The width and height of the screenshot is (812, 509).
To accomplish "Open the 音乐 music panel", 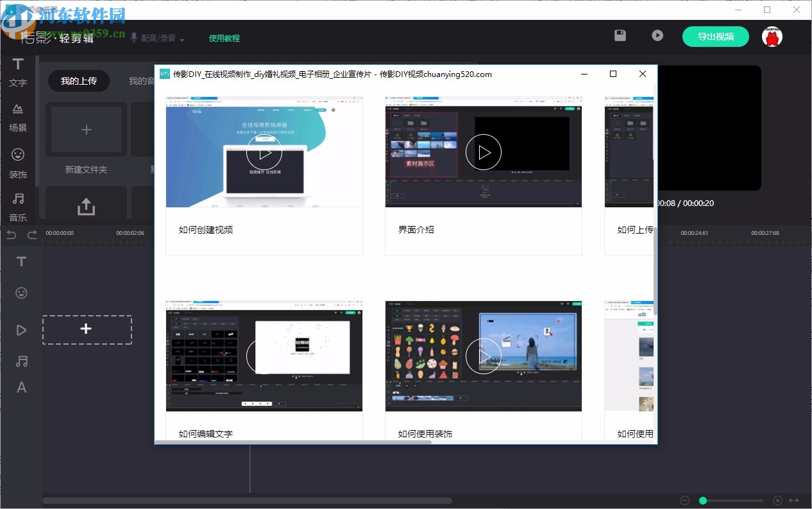I will pos(18,207).
